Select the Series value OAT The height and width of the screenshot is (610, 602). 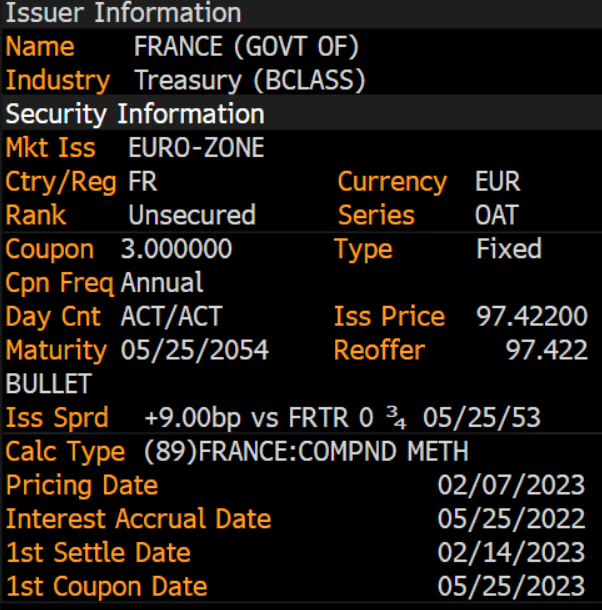(x=497, y=215)
